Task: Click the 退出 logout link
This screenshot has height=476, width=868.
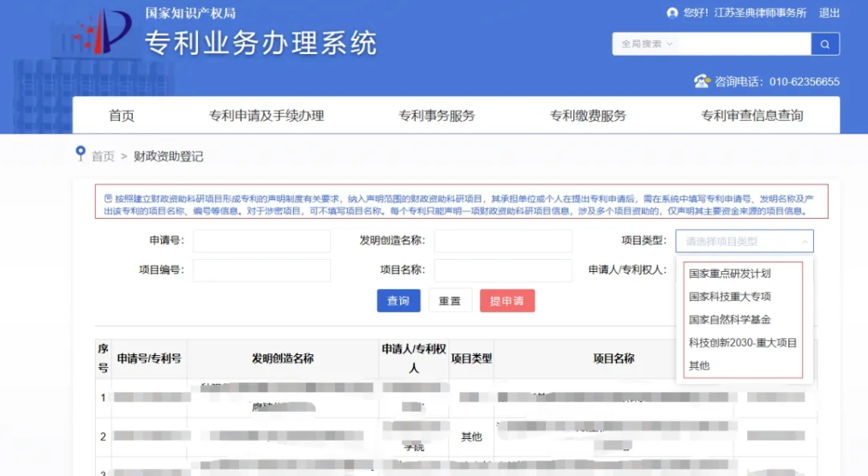Action: [829, 13]
